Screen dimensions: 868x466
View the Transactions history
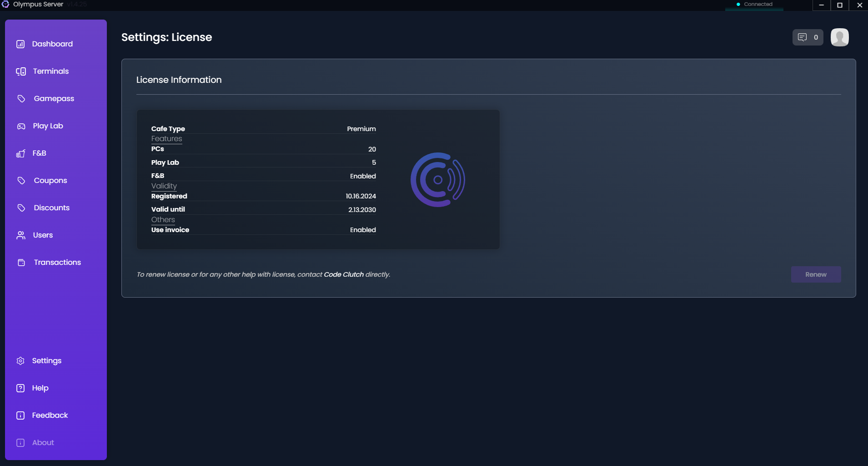point(57,262)
